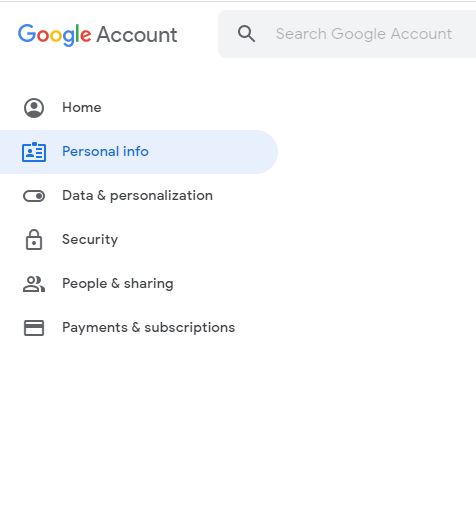Open Data & personalization section
Image resolution: width=476 pixels, height=521 pixels.
(137, 196)
